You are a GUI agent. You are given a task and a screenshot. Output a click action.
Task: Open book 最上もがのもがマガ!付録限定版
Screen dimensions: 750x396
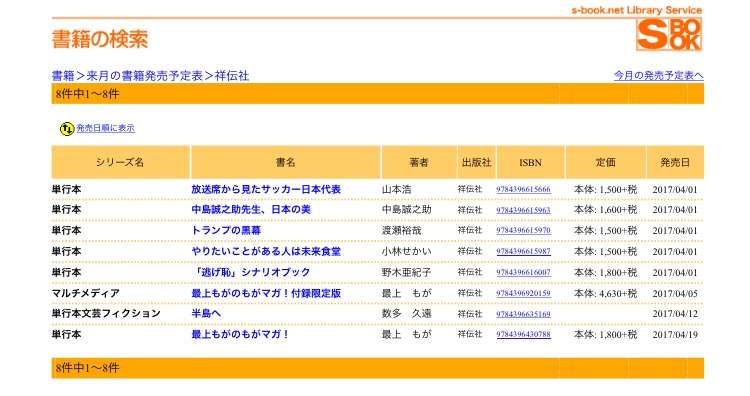click(266, 293)
